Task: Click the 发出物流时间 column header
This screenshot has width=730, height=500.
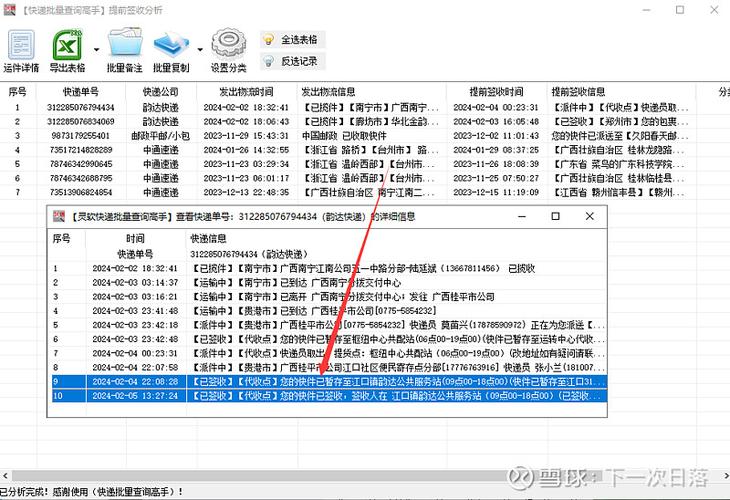Action: click(246, 92)
